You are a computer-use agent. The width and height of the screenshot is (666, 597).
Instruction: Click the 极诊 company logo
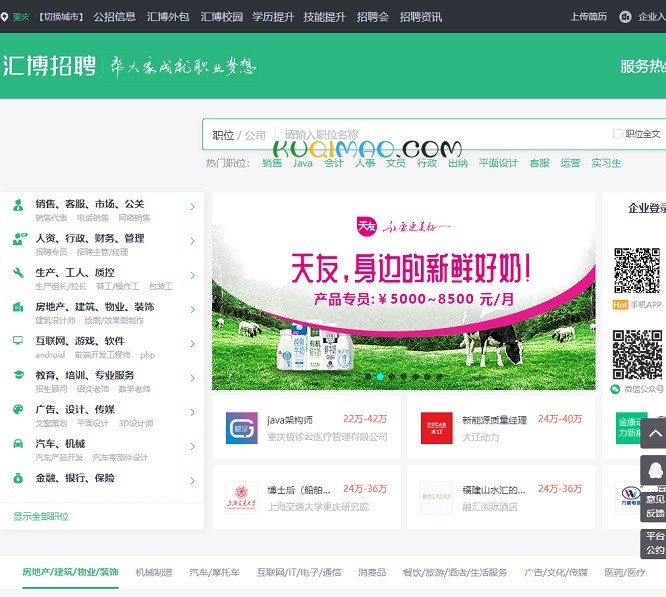point(242,428)
